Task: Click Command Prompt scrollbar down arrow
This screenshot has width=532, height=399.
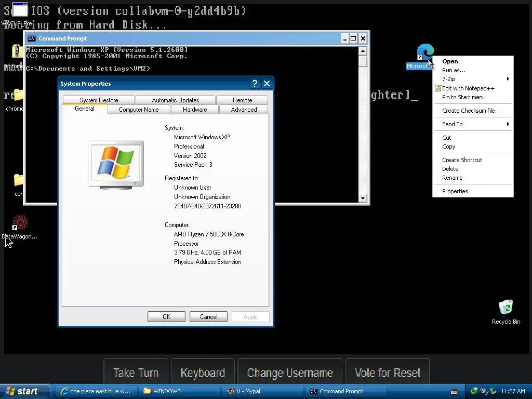Action: coord(363,198)
